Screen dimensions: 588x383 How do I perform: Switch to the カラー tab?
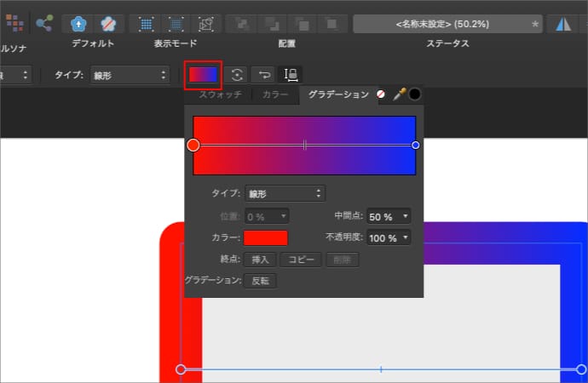point(275,94)
